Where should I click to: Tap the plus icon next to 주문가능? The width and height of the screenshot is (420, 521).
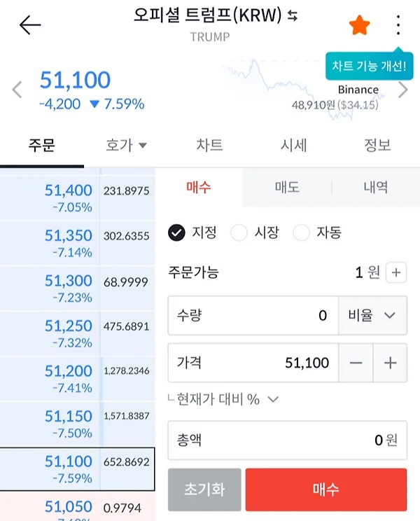click(395, 272)
